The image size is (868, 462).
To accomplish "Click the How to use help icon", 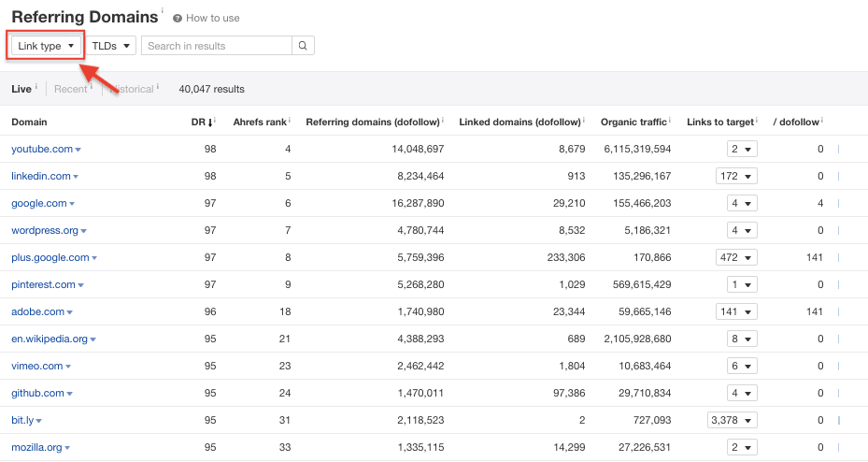I will 178,19.
